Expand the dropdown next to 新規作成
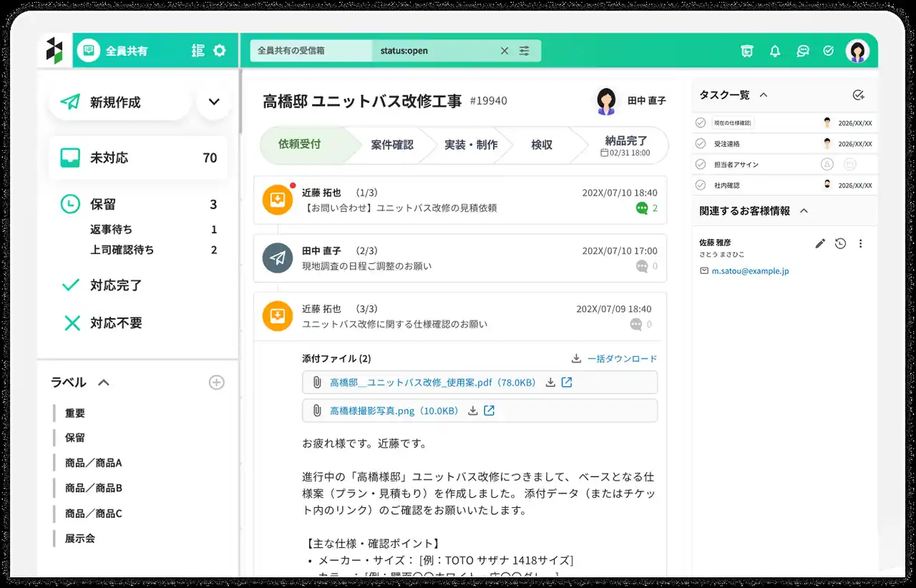 coord(213,102)
